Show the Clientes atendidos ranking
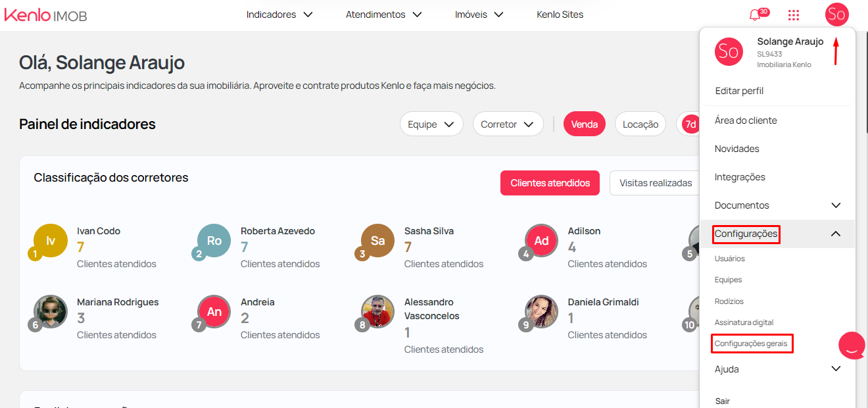The width and height of the screenshot is (868, 408). [x=550, y=183]
